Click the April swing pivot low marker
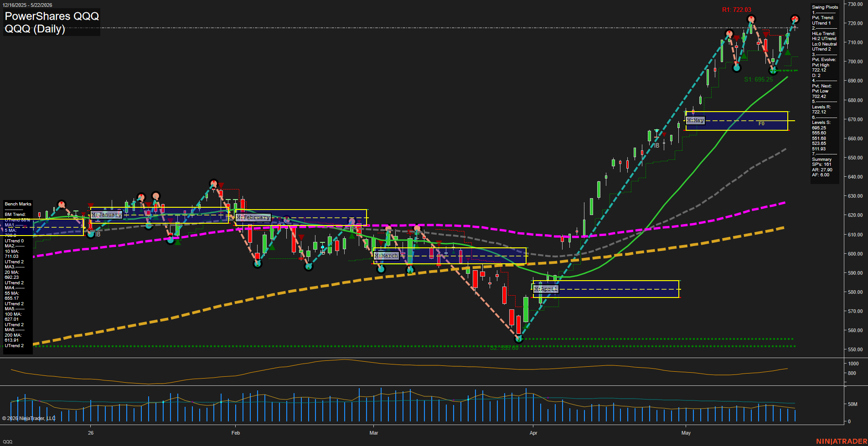Screen dimensions: 868x446 518,339
